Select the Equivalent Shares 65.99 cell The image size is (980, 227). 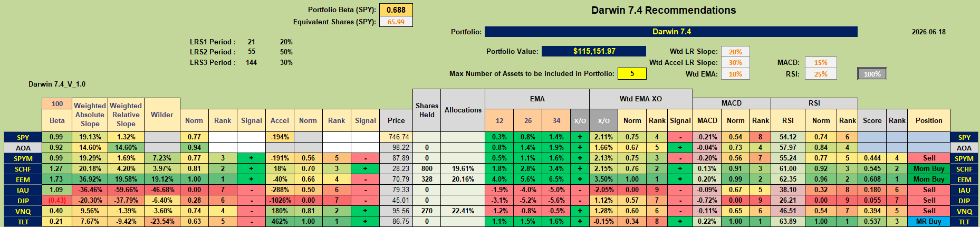(x=396, y=22)
